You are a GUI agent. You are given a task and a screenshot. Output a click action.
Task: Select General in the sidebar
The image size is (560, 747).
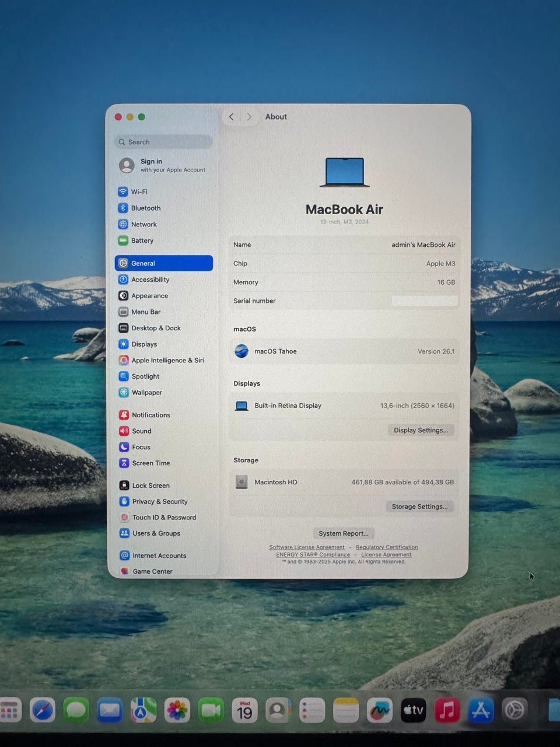[x=164, y=263]
